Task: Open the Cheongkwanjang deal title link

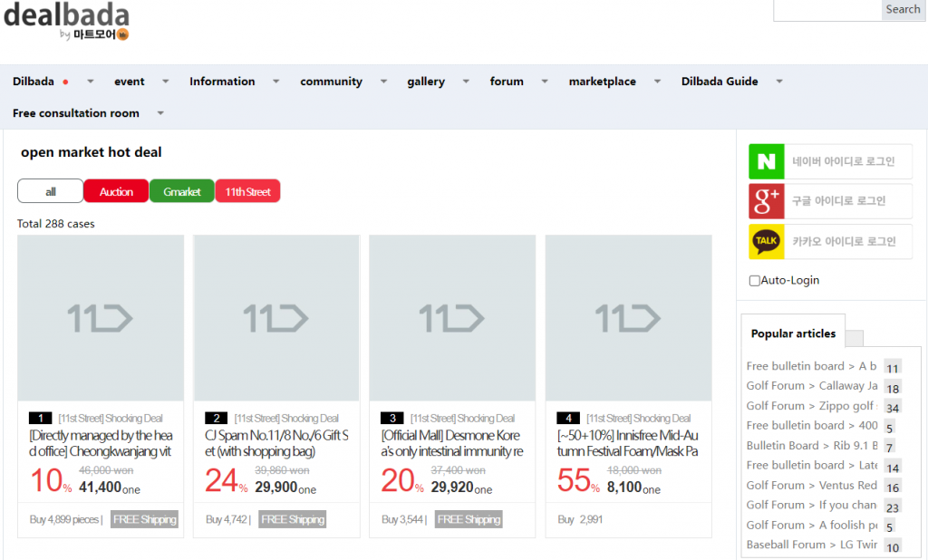Action: click(101, 443)
